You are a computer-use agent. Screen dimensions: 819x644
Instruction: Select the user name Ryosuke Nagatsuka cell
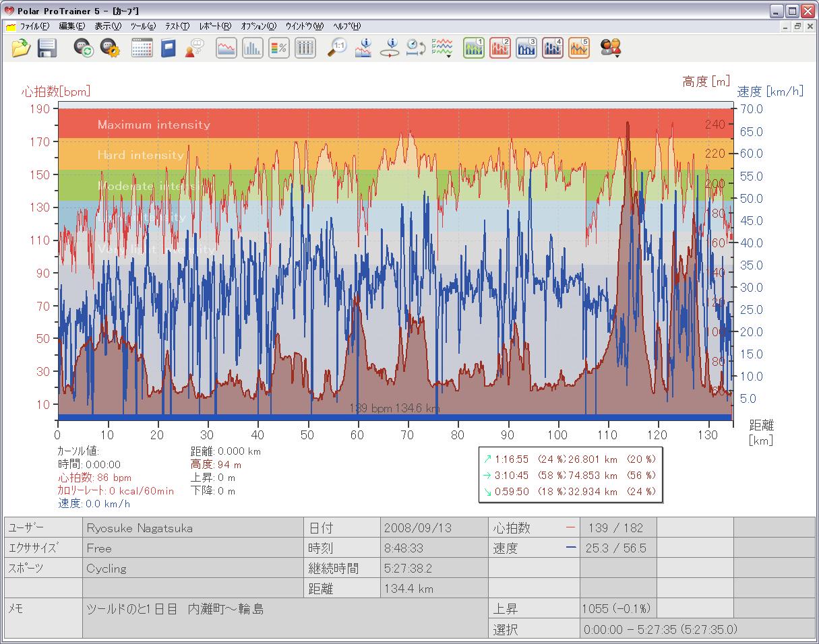pyautogui.click(x=193, y=527)
